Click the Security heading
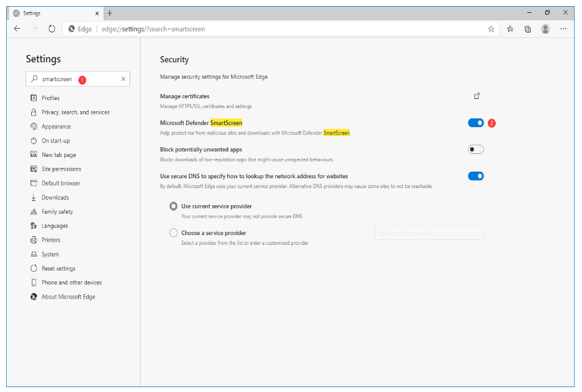The width and height of the screenshot is (582, 392). [x=174, y=60]
